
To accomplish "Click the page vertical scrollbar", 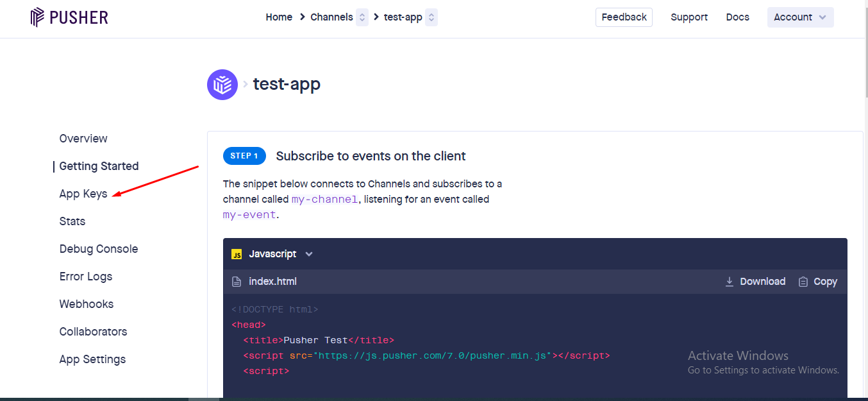I will [x=864, y=192].
